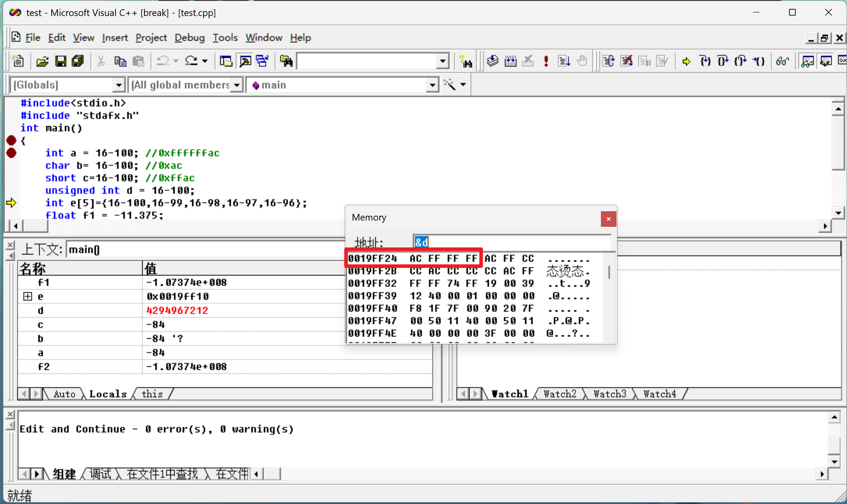
Task: Toggle the Variables window icon
Action: (826, 61)
